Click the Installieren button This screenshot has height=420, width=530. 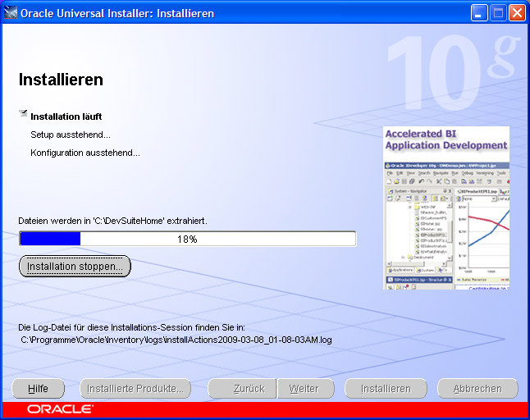[x=386, y=389]
